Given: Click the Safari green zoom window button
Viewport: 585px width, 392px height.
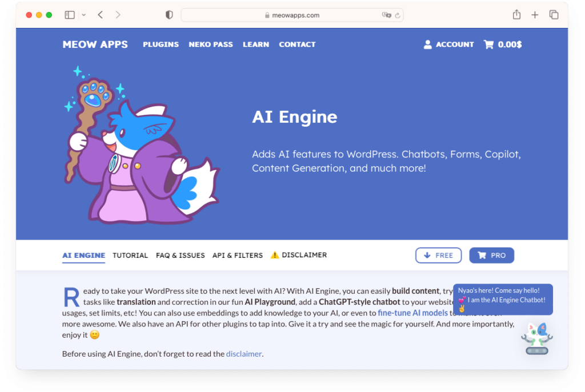Looking at the screenshot, I should pyautogui.click(x=49, y=15).
